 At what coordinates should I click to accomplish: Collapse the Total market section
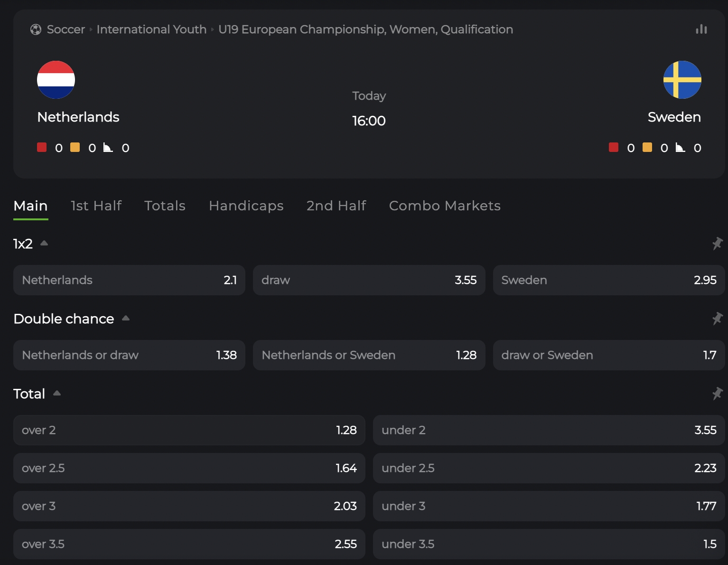[57, 393]
